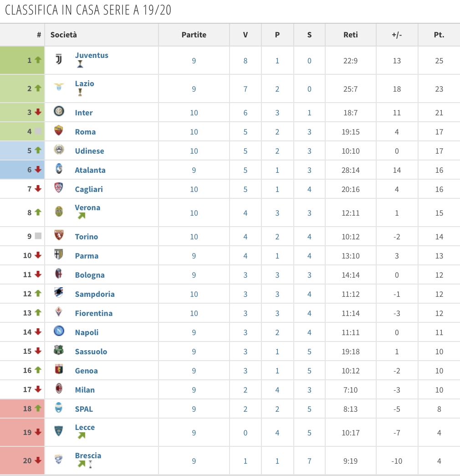Click the Milan club crest
Image resolution: width=460 pixels, height=476 pixels.
tap(59, 389)
